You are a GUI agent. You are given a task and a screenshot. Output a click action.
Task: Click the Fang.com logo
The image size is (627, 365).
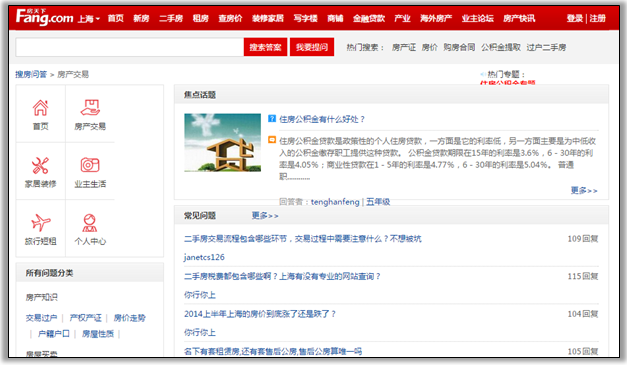[44, 17]
